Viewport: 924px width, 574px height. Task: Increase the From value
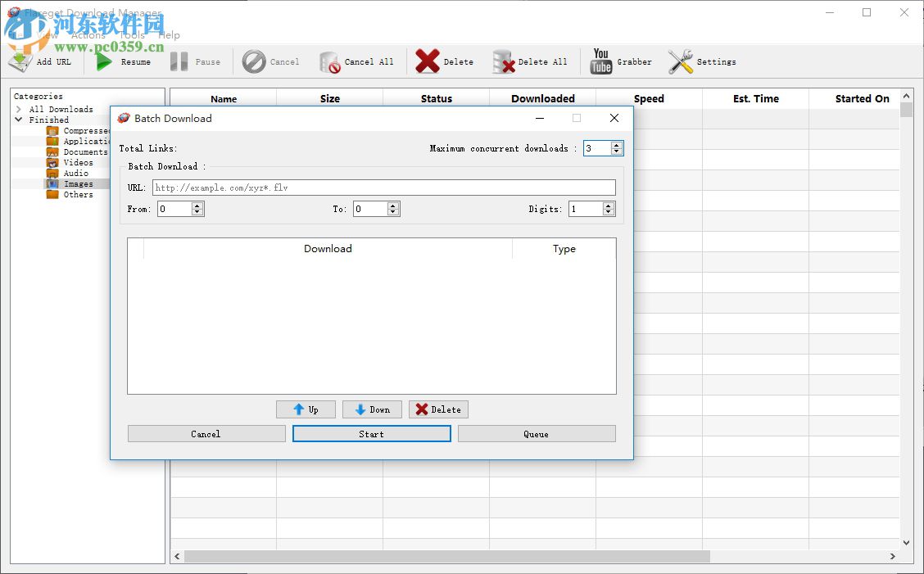[x=197, y=205]
